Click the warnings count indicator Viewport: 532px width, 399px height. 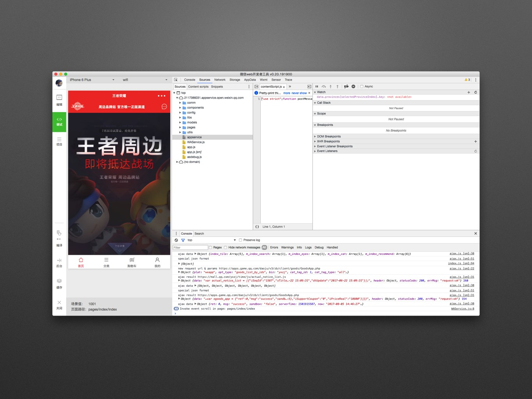[467, 79]
